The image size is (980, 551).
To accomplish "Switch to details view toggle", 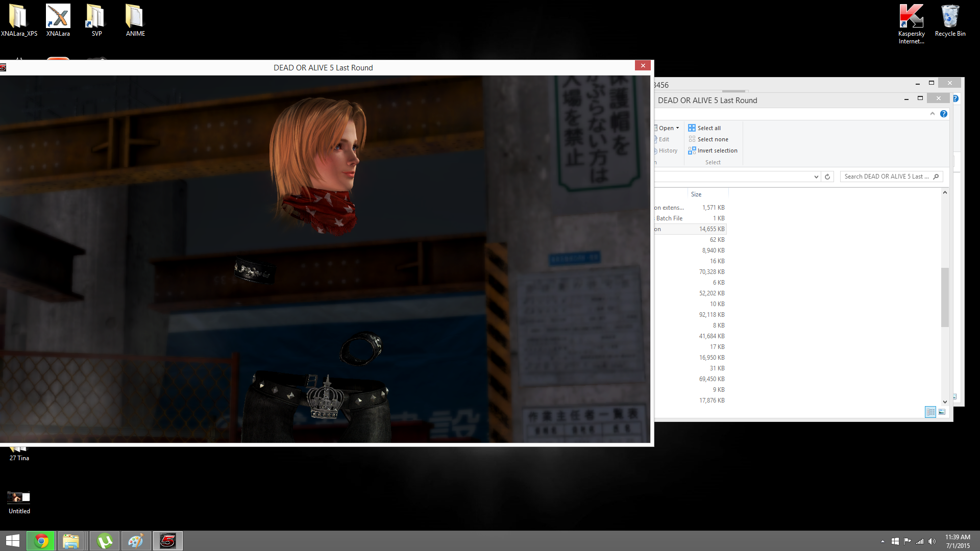I will pyautogui.click(x=930, y=412).
